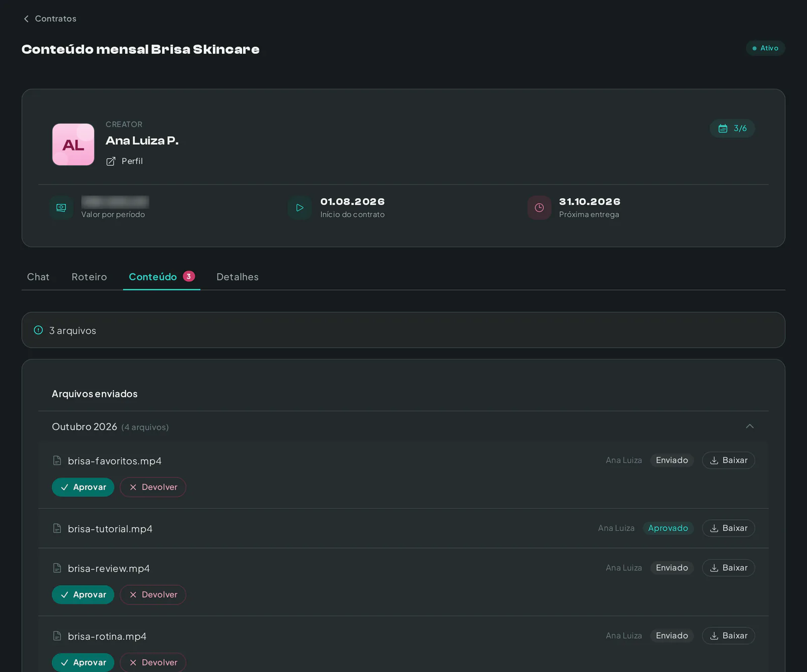Click the file icon for brisa-tutorial.mp4

pos(57,528)
